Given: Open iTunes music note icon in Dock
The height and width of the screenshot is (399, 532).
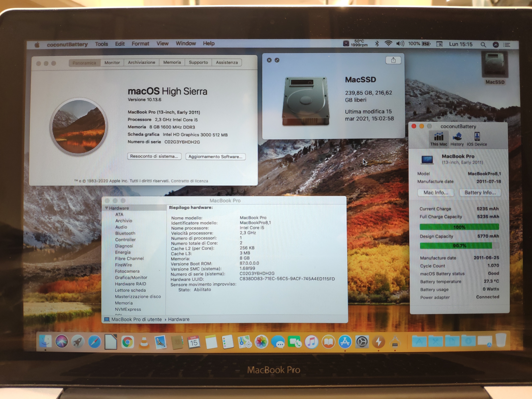Looking at the screenshot, I should pos(311,342).
